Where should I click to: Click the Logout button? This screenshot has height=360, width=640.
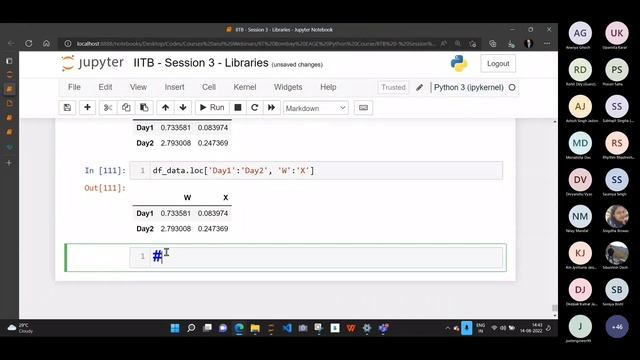click(498, 64)
